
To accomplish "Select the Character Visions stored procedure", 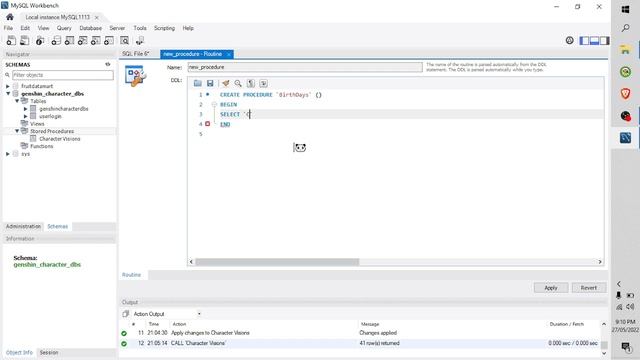I will (60, 139).
